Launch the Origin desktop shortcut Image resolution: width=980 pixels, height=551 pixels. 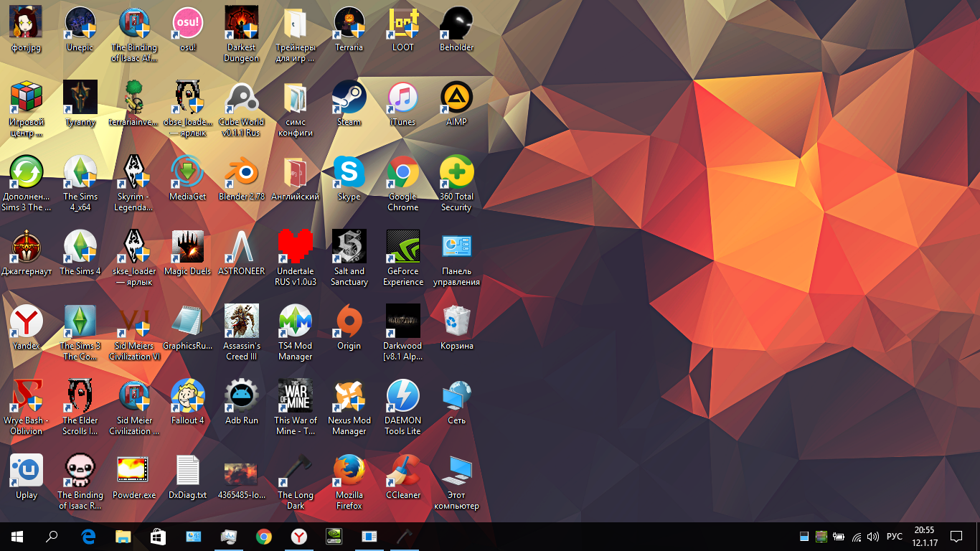click(x=349, y=321)
